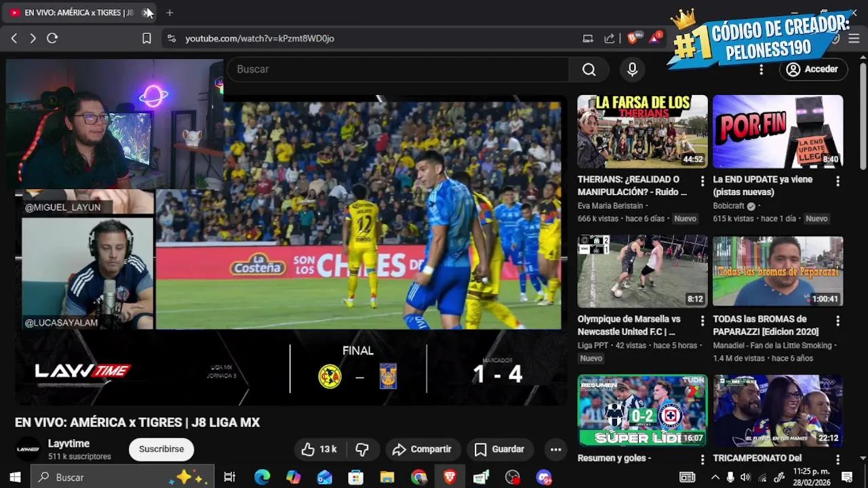Play the 0-2 Súper Líder thumbnail

pyautogui.click(x=642, y=411)
